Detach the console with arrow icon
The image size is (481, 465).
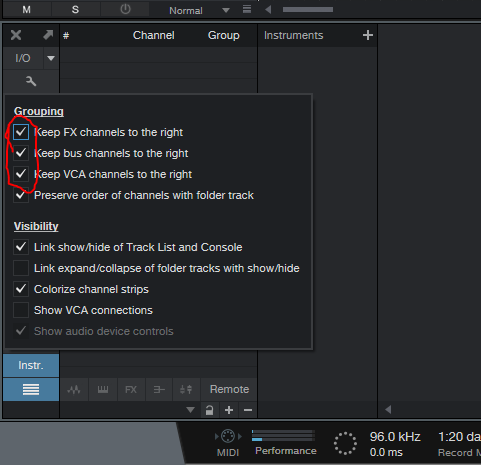tap(48, 35)
